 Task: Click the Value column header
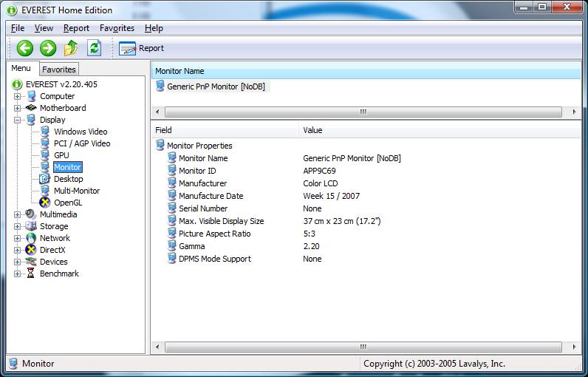click(x=440, y=130)
